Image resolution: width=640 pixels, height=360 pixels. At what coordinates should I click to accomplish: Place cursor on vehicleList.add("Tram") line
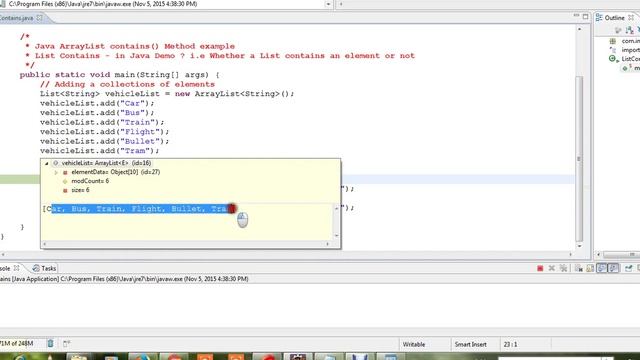point(100,151)
